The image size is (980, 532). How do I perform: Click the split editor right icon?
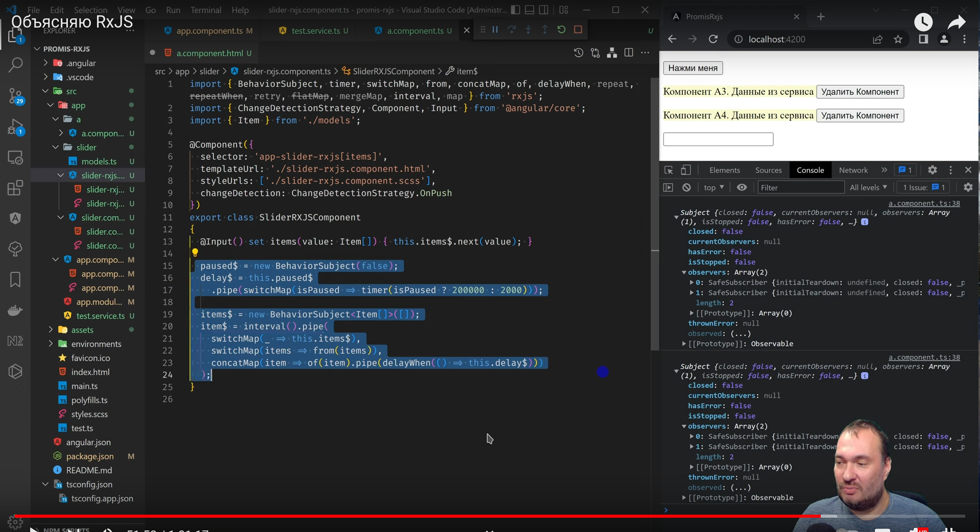pyautogui.click(x=629, y=53)
